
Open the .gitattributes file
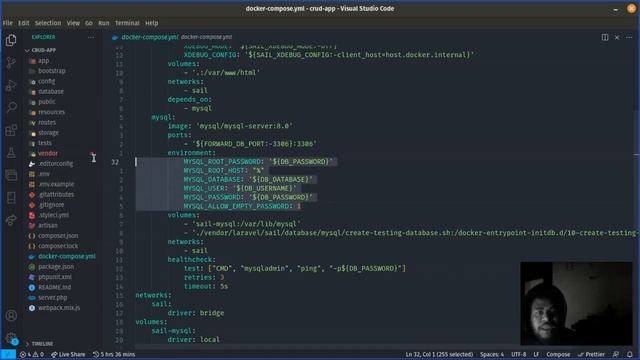pos(56,195)
